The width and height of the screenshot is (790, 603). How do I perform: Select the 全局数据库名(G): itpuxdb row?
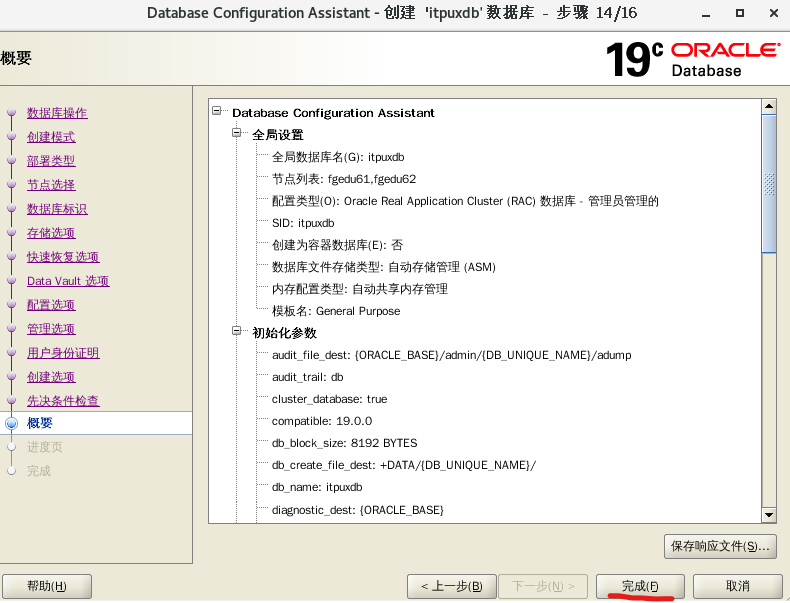(338, 157)
